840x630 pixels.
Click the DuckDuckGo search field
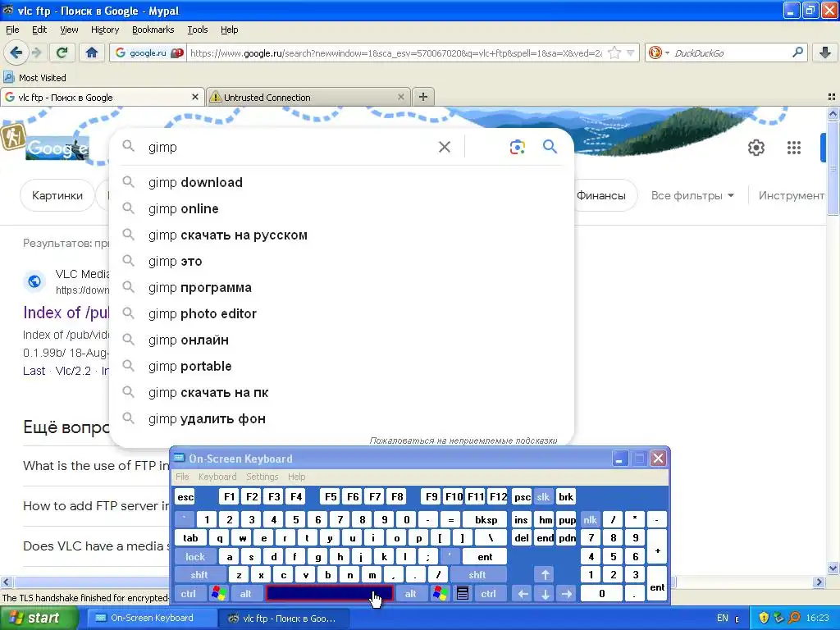pos(731,52)
